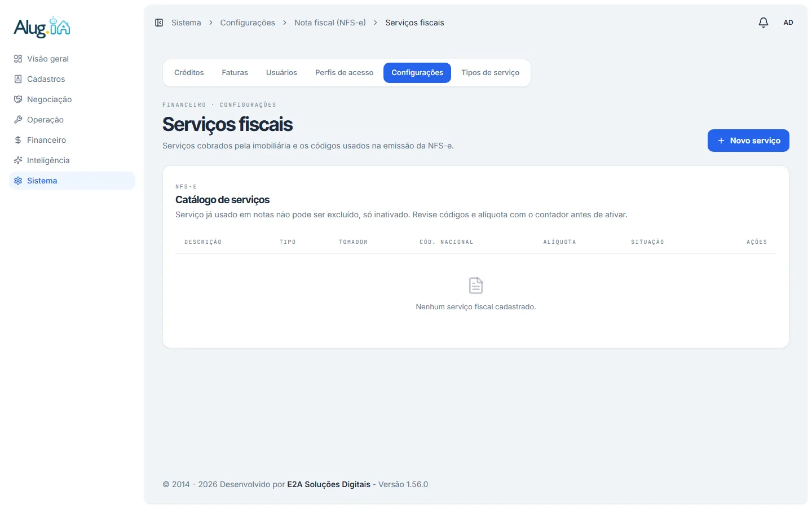The height and width of the screenshot is (508, 812).
Task: Click the Inteligência sparkle icon
Action: click(x=18, y=160)
